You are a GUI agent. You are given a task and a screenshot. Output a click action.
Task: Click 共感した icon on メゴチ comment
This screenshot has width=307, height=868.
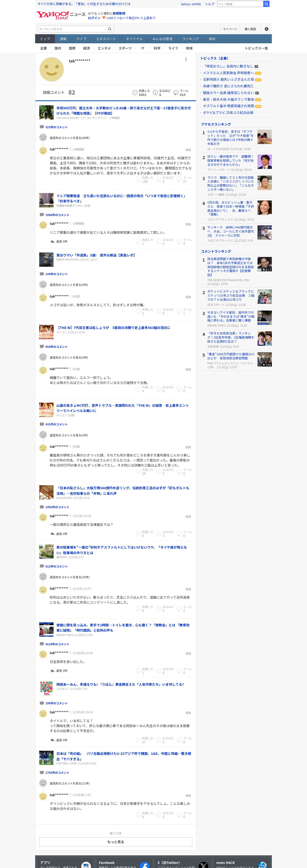138,311
